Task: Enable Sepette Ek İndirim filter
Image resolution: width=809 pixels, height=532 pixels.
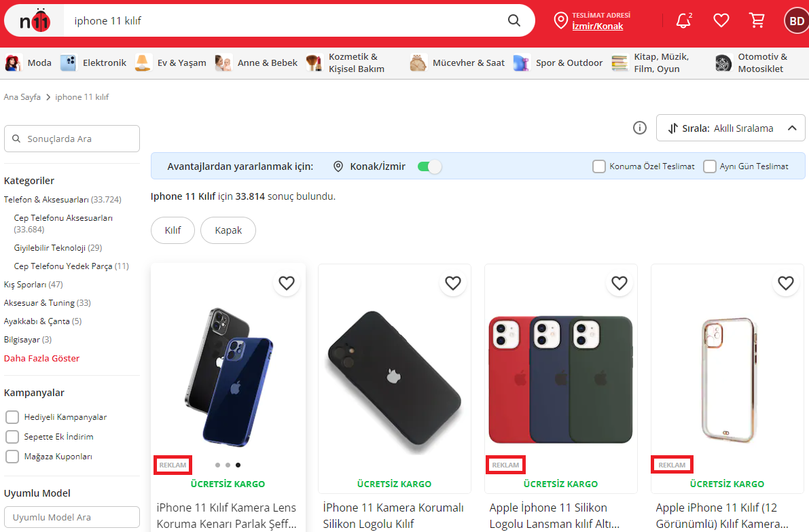Action: (x=12, y=437)
